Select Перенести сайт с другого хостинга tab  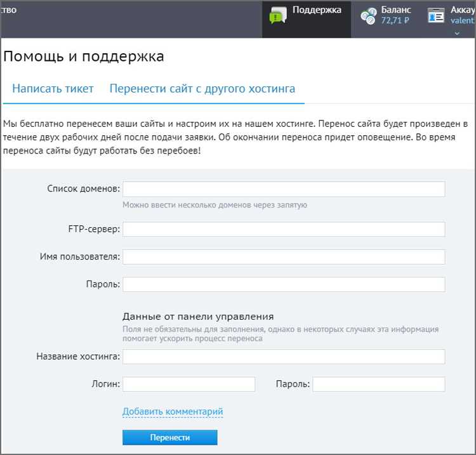(x=202, y=89)
